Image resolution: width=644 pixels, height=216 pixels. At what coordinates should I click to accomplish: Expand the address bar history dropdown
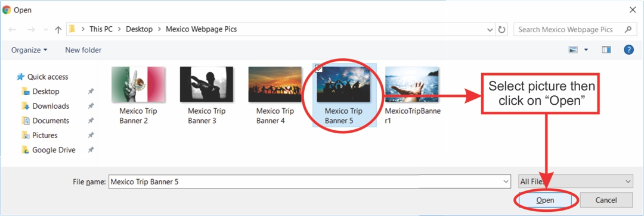(490, 30)
